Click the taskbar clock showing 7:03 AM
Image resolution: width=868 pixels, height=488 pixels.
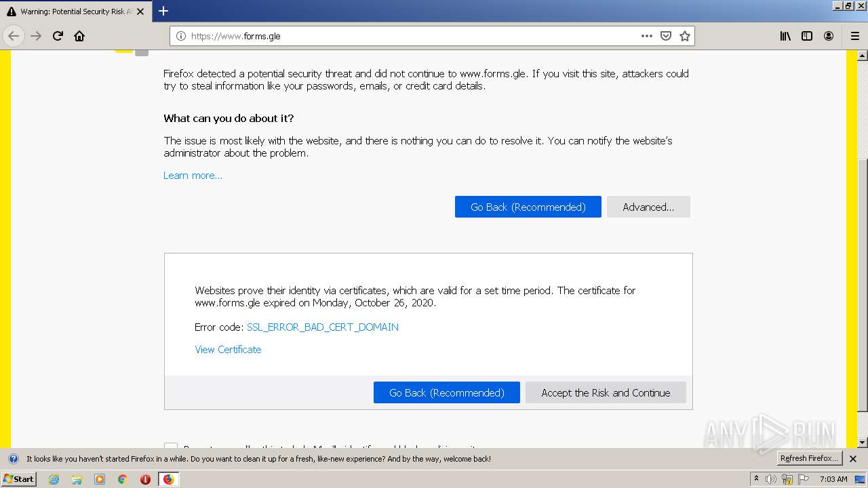[833, 479]
